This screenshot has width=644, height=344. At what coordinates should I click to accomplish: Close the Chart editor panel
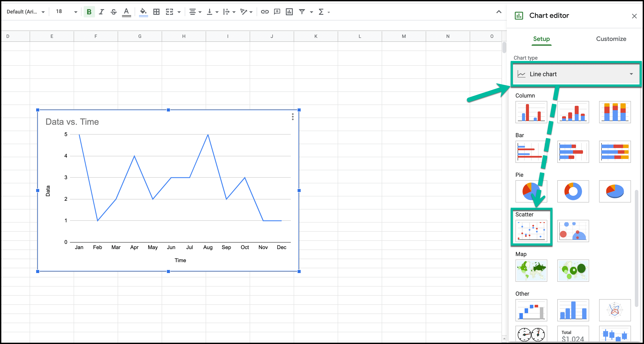pos(634,16)
